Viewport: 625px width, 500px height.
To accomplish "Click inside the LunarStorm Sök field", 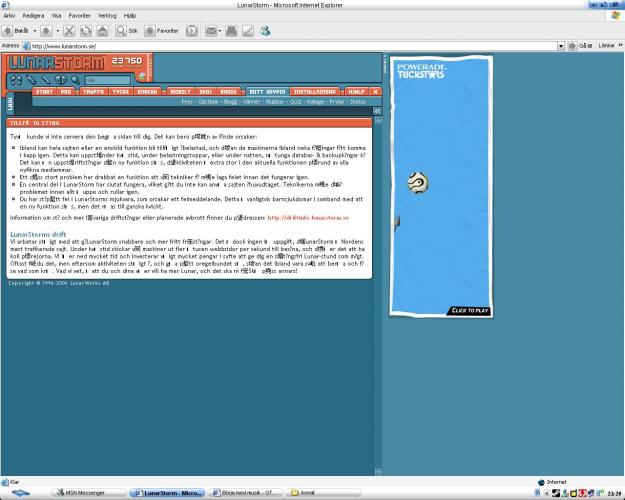I will point(106,80).
